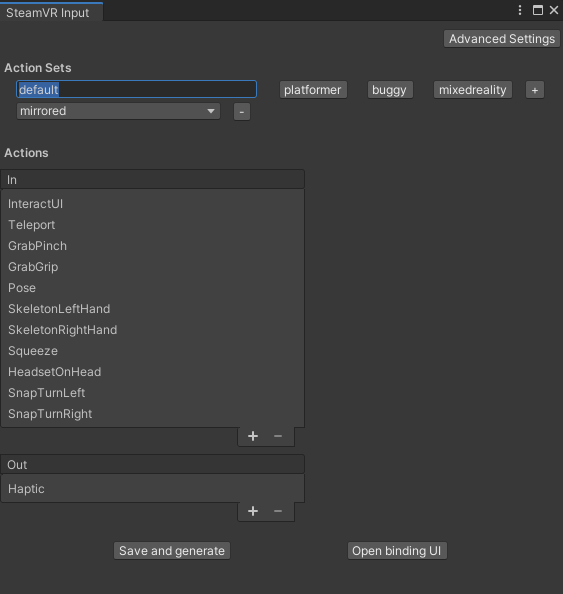Add a new action set with plus button
This screenshot has width=563, height=594.
[x=535, y=90]
